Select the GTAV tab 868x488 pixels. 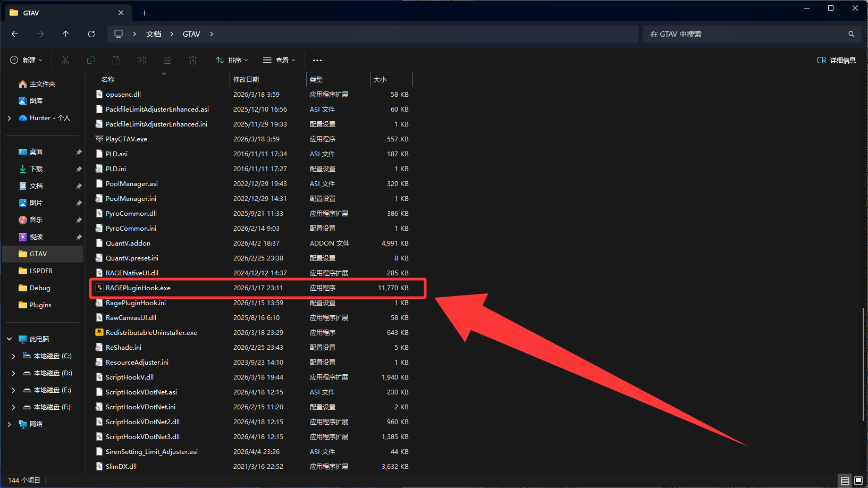68,13
